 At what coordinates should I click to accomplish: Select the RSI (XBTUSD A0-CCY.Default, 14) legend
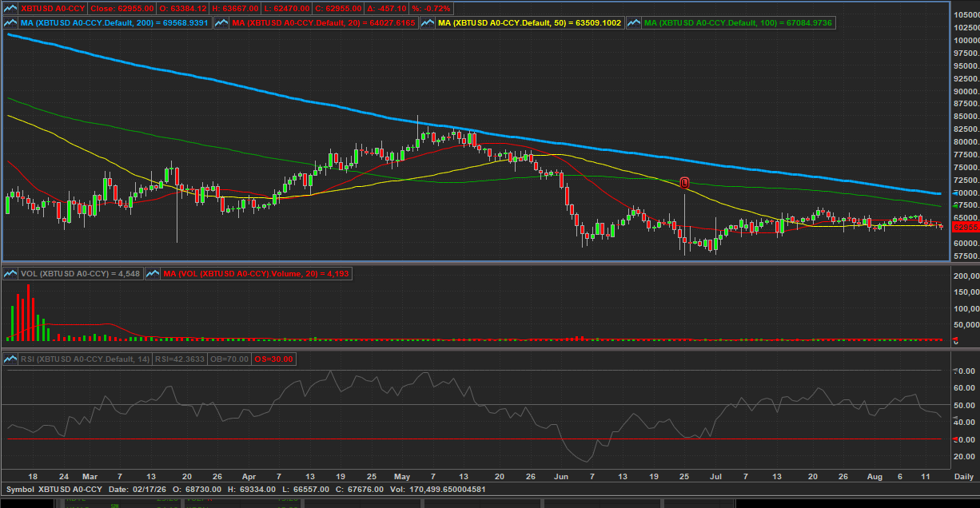[86, 359]
